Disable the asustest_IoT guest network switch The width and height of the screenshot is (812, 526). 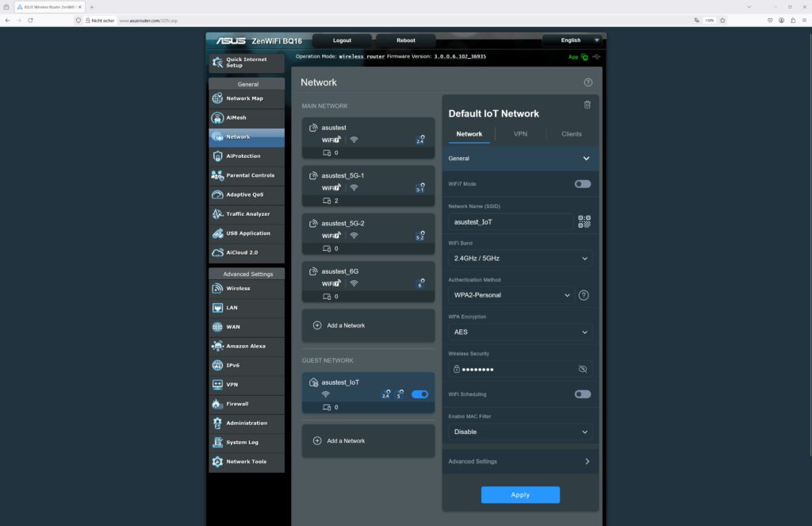pos(420,394)
